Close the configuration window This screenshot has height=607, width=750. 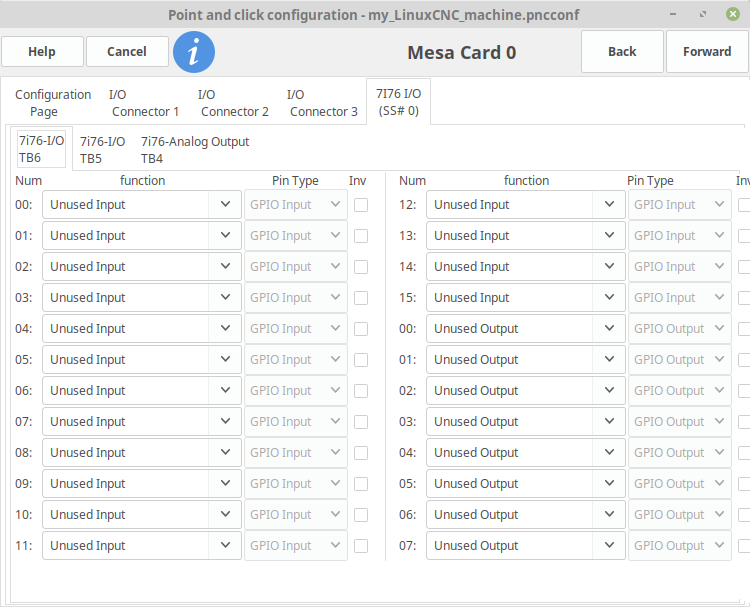[x=732, y=15]
